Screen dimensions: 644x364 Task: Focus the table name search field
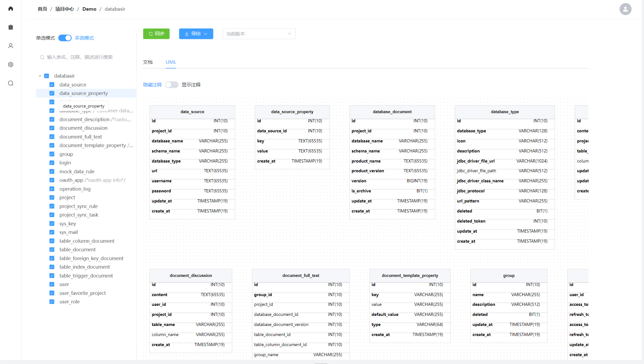(x=85, y=57)
